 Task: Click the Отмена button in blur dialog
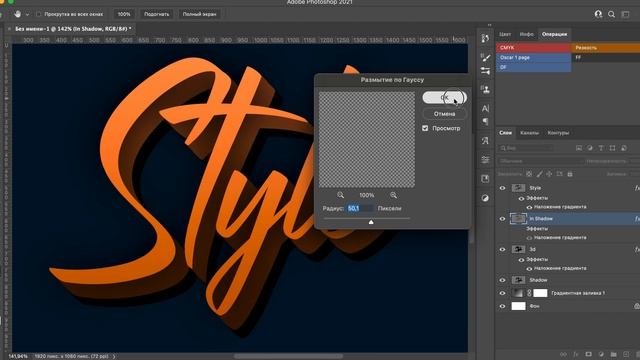pyautogui.click(x=444, y=114)
